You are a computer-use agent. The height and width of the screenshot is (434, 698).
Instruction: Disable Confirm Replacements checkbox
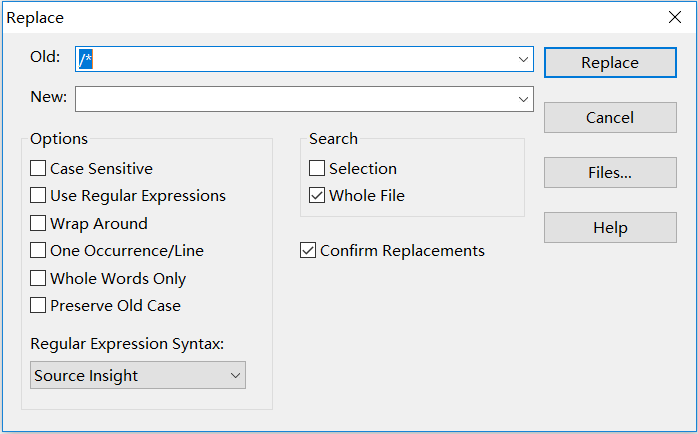click(308, 251)
